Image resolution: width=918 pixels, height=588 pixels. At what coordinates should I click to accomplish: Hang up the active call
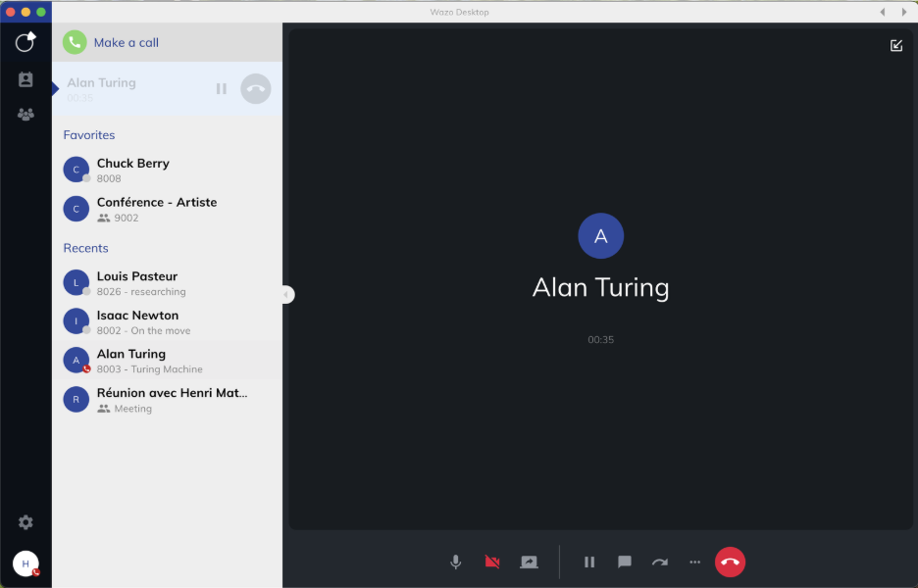point(730,562)
